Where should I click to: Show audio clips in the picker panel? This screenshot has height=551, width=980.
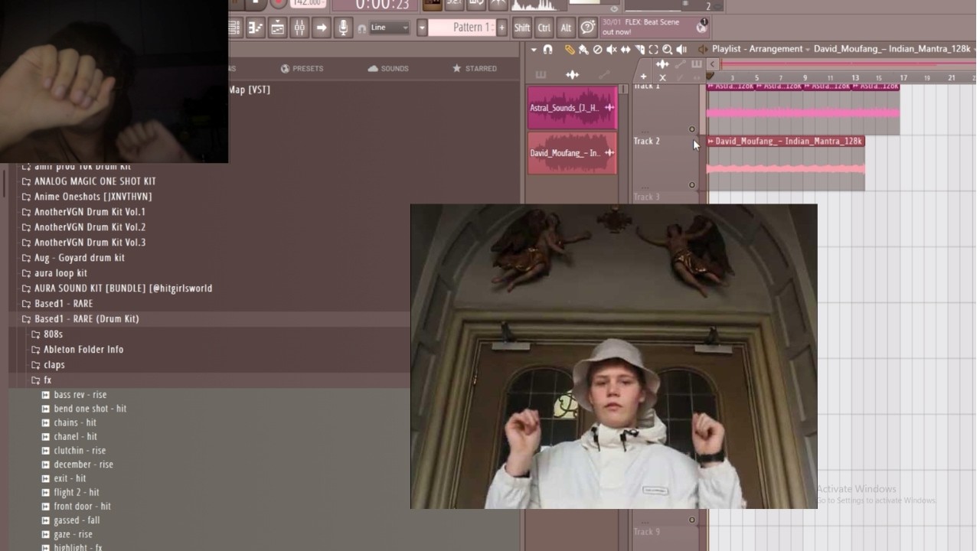tap(572, 75)
